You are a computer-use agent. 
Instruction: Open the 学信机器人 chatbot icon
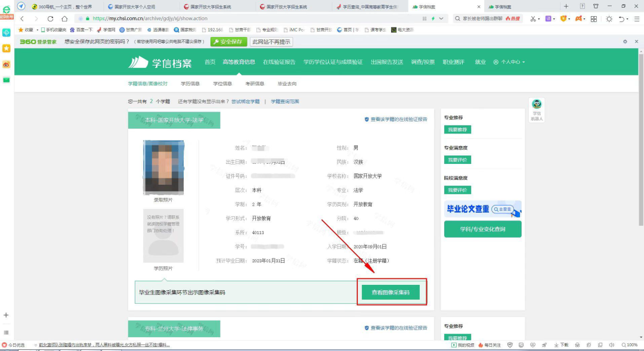pyautogui.click(x=537, y=110)
